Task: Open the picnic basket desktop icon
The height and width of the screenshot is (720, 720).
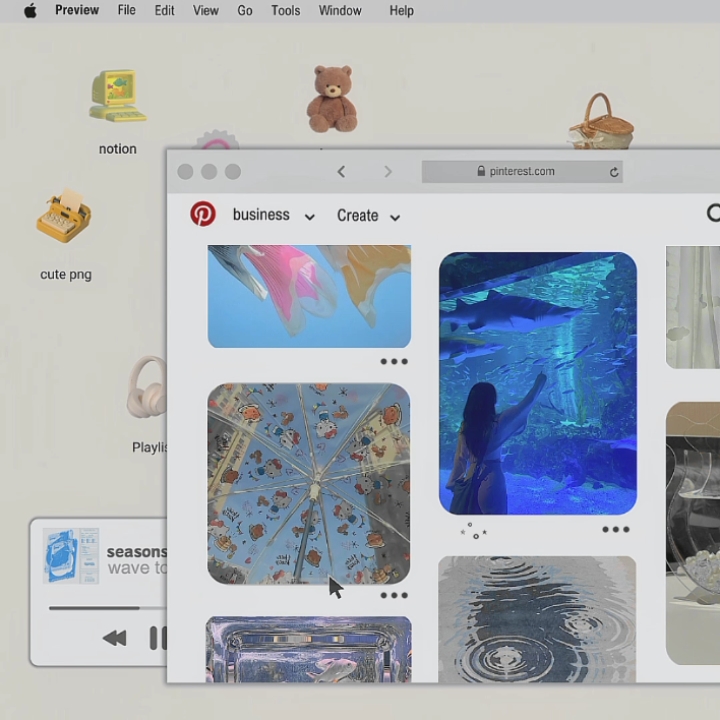Action: tap(600, 122)
